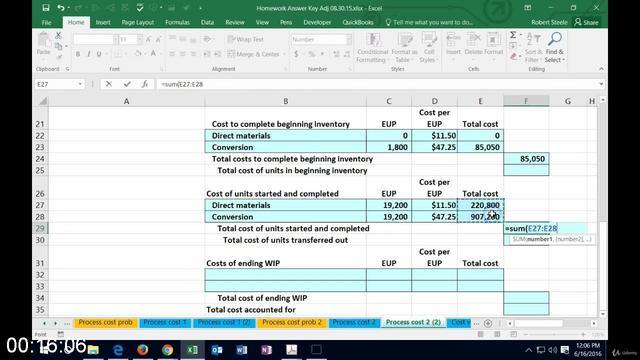Expand the Merge & Center dropdown arrow
The width and height of the screenshot is (640, 360).
click(284, 54)
